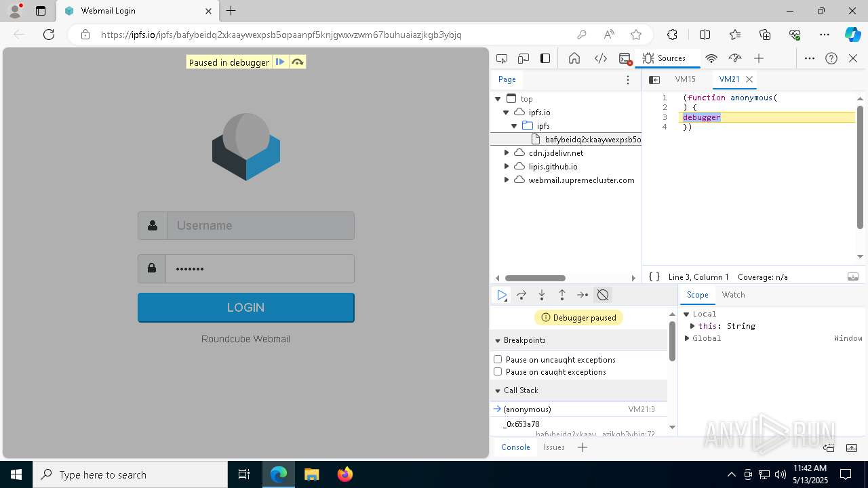The width and height of the screenshot is (868, 488).
Task: Pretty print code with braces icon
Action: 654,277
